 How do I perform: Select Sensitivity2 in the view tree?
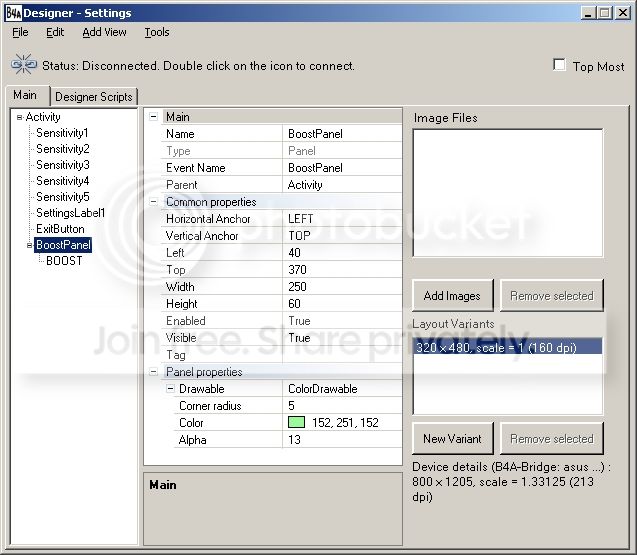(x=63, y=149)
